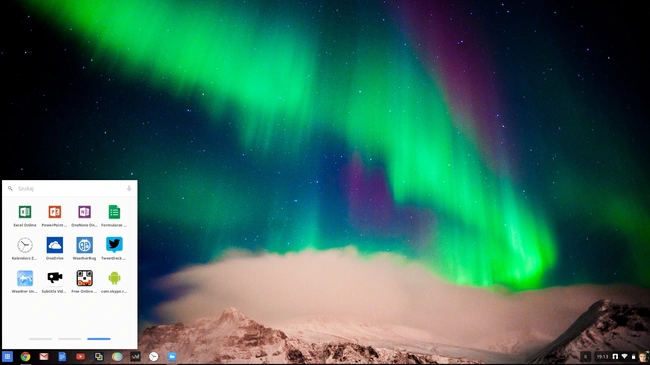Check battery status icon in tray
Image resolution: width=650 pixels, height=365 pixels.
633,357
